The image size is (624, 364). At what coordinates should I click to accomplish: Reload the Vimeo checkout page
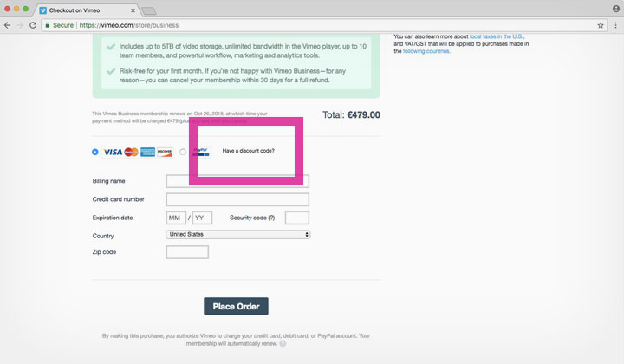pyautogui.click(x=33, y=25)
